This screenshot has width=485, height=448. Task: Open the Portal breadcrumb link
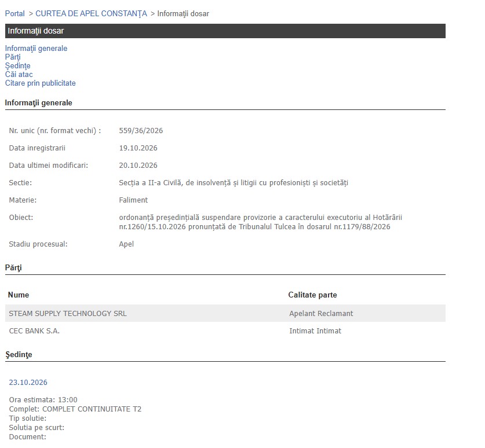point(15,13)
